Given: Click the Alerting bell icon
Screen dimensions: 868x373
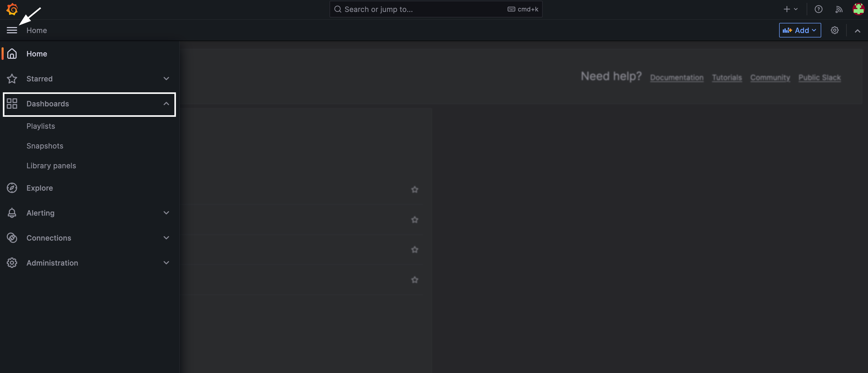Looking at the screenshot, I should [12, 213].
